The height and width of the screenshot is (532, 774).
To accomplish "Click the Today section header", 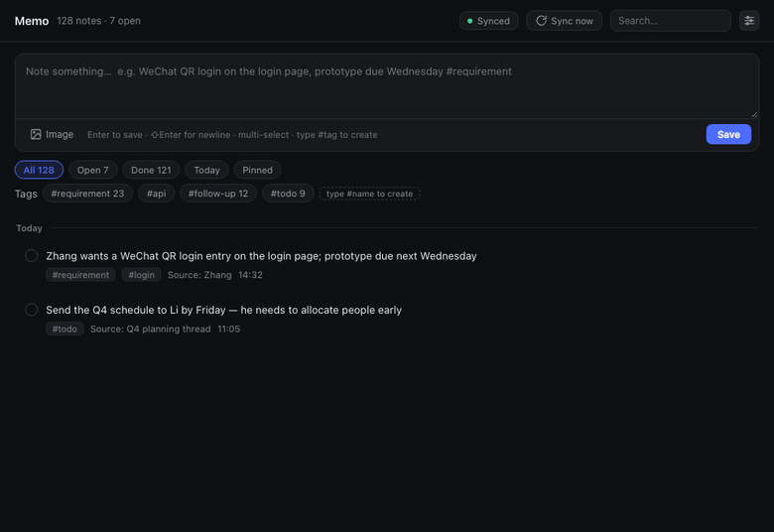I will (29, 228).
